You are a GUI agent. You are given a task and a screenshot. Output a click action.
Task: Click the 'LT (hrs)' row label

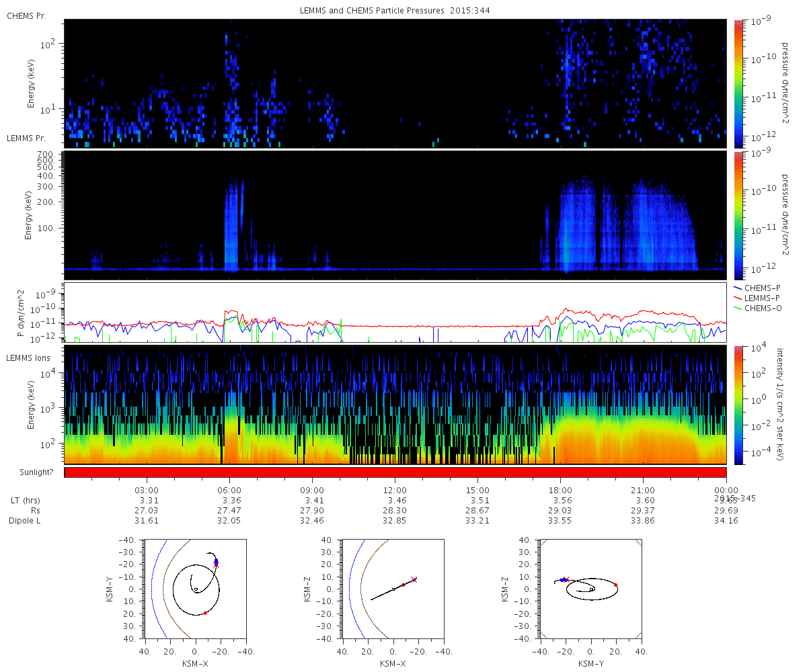(x=24, y=501)
